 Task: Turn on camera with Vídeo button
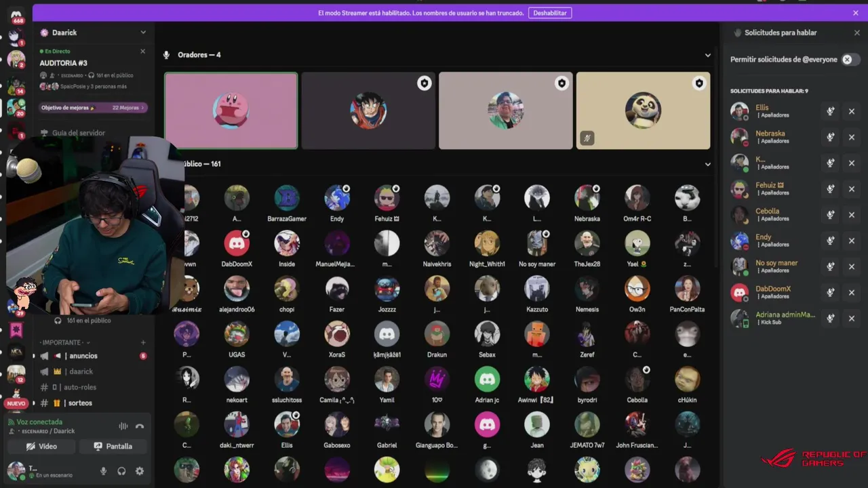[41, 447]
